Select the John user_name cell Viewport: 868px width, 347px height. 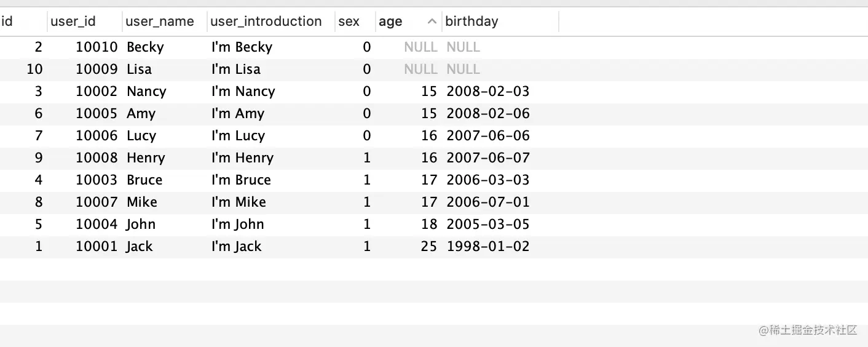click(x=141, y=225)
